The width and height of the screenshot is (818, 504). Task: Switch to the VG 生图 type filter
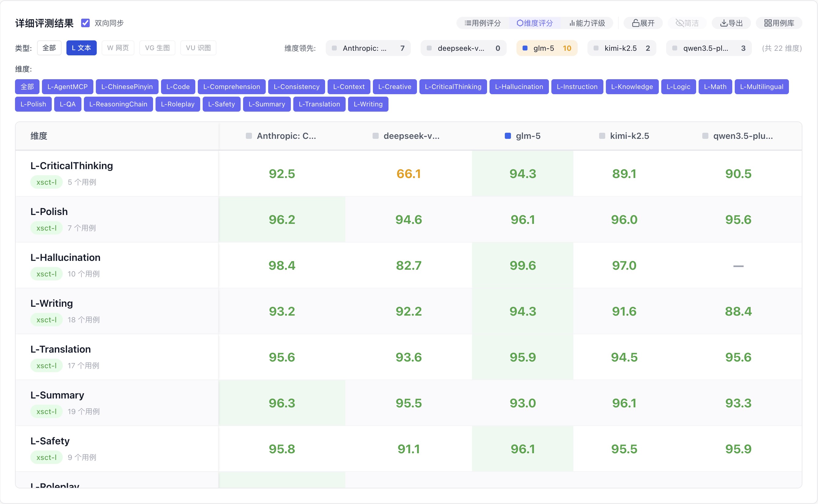(x=157, y=48)
